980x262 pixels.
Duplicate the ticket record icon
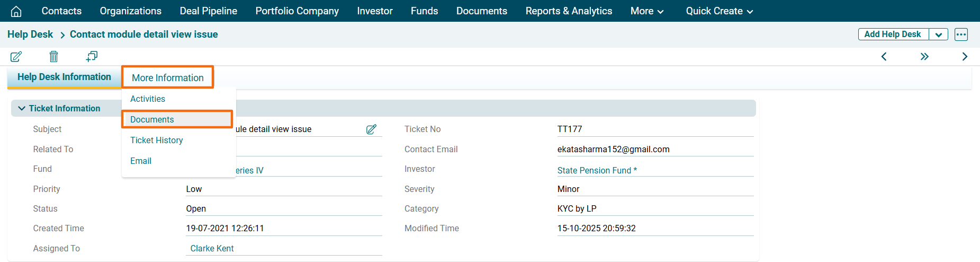pyautogui.click(x=92, y=56)
